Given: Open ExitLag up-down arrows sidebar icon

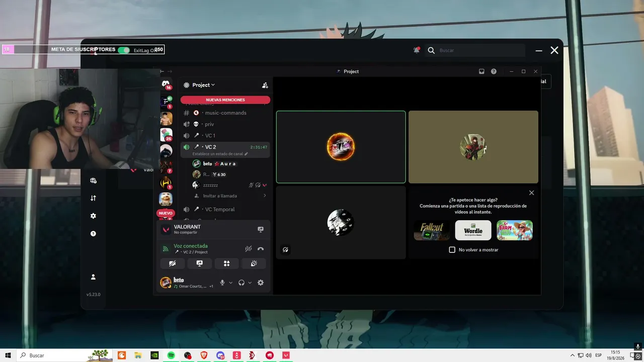Looking at the screenshot, I should click(x=93, y=198).
